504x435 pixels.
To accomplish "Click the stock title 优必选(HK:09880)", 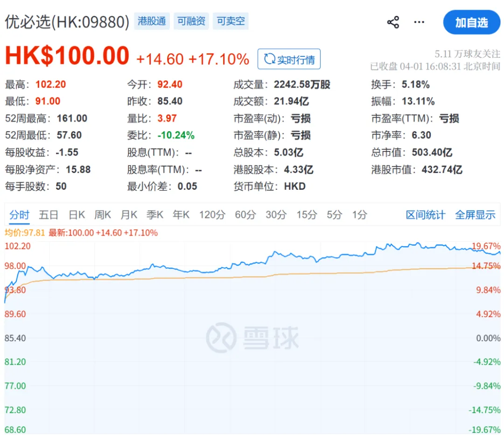I will [67, 22].
